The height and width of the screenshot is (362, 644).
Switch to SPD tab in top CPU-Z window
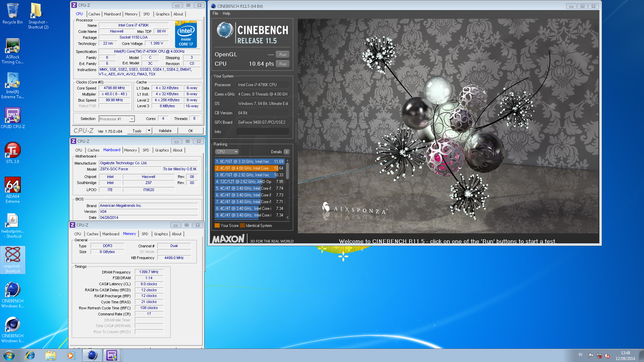click(x=147, y=14)
